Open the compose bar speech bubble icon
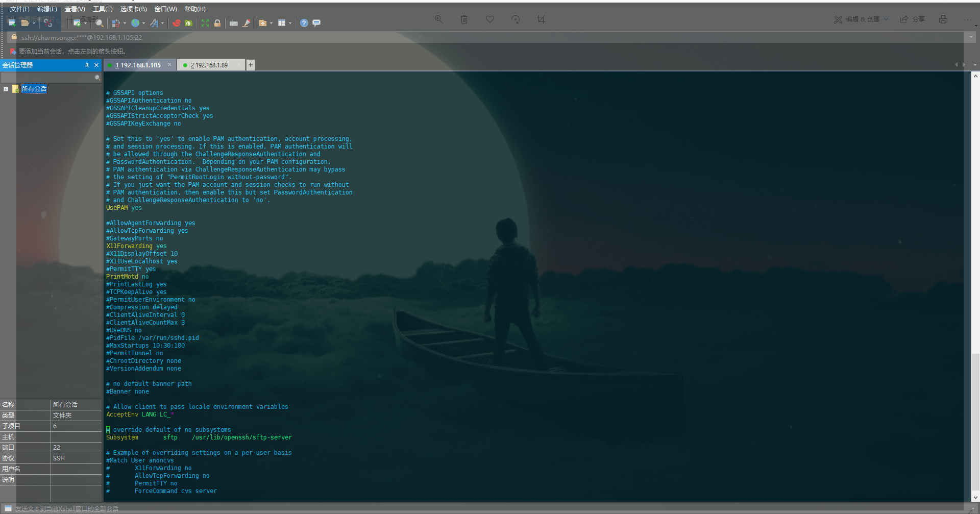This screenshot has height=514, width=980. coord(316,23)
